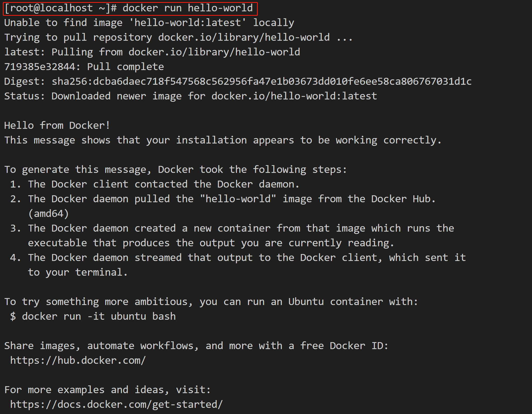This screenshot has width=532, height=414.
Task: Click 'Trying to pull repository' line
Action: (x=178, y=37)
